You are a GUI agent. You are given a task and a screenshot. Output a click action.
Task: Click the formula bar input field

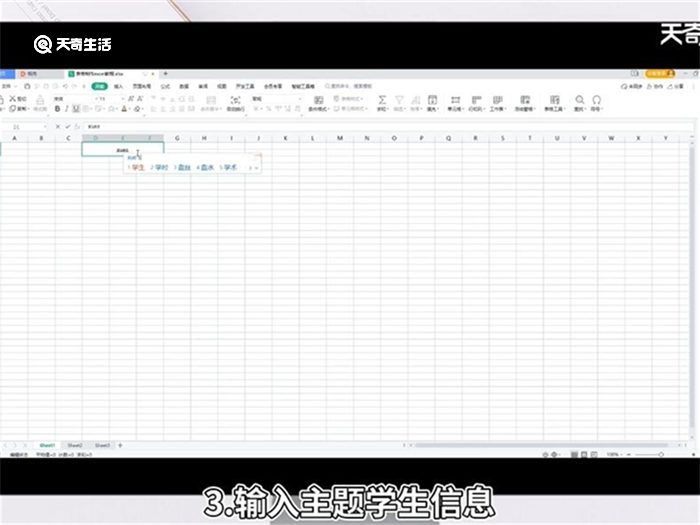[388, 127]
